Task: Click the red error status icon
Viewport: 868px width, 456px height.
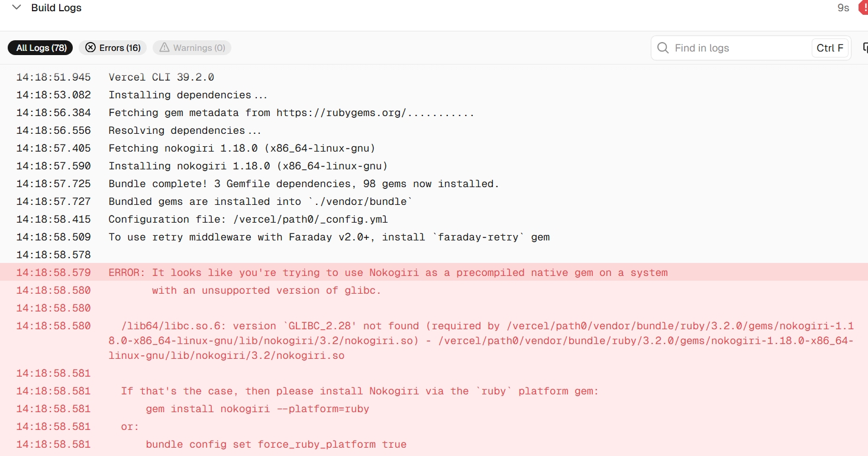Action: (x=863, y=8)
